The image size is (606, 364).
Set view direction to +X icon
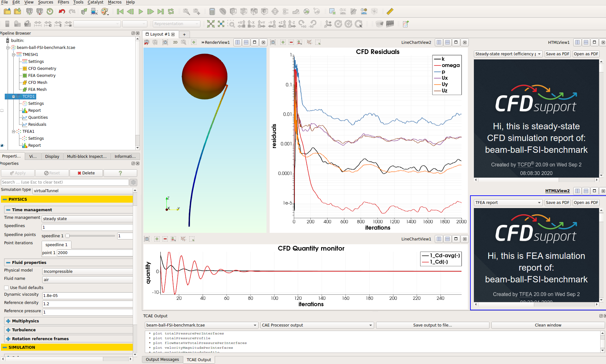pos(241,24)
